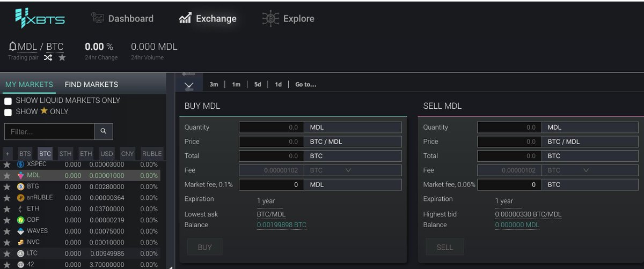Click the COF coin icon
644x269 pixels.
click(x=21, y=220)
